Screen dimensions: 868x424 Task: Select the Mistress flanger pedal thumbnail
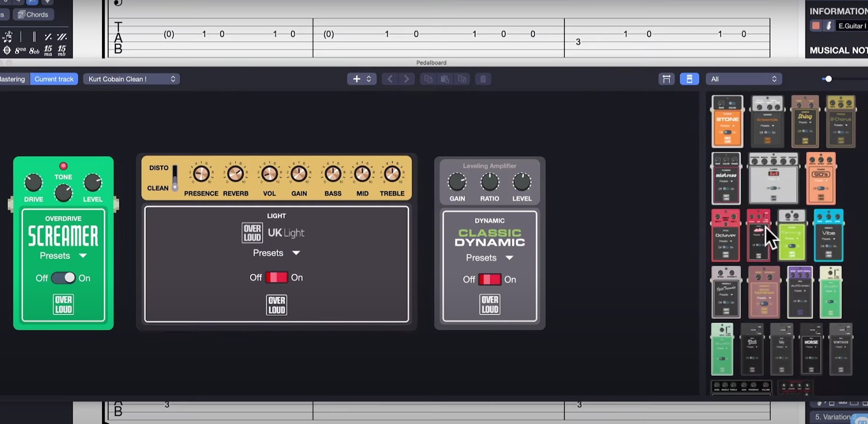[x=726, y=178]
